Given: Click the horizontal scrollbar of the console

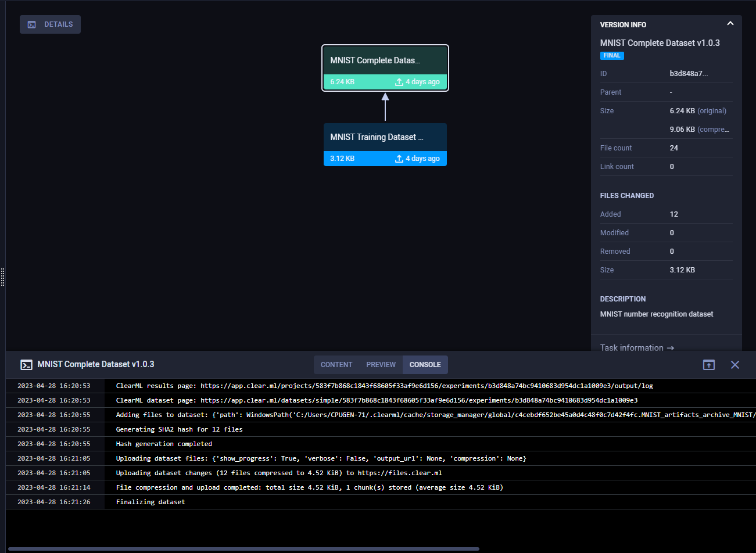Looking at the screenshot, I should pos(243,549).
